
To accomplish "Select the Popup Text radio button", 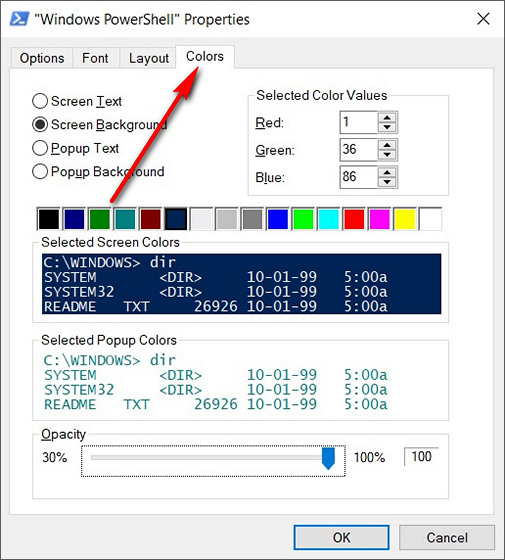I will 75,148.
